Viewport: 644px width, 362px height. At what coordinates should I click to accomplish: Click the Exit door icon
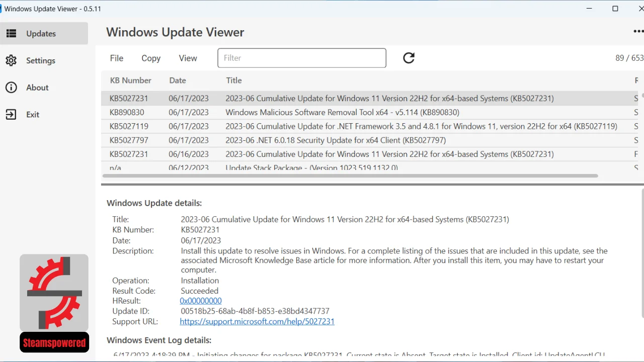[11, 115]
